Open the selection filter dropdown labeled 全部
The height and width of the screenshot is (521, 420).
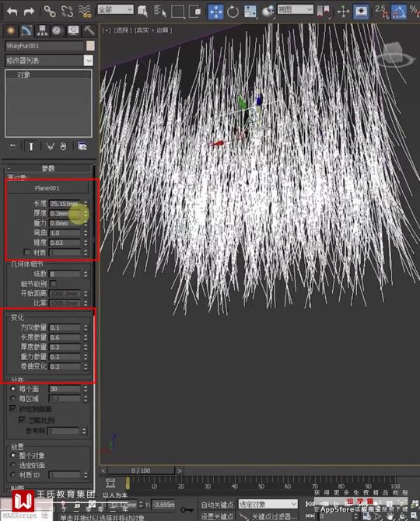click(115, 10)
